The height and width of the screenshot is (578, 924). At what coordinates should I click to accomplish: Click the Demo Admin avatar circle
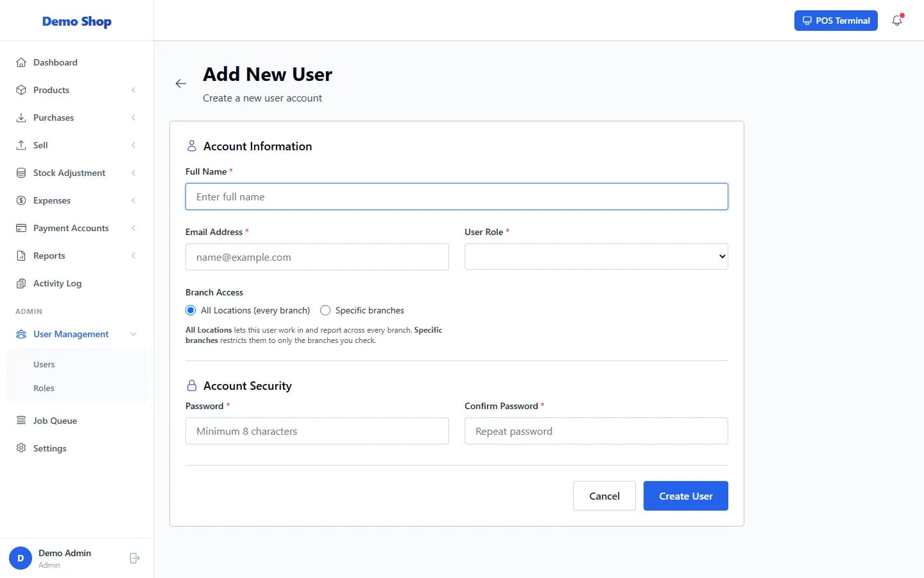(21, 558)
